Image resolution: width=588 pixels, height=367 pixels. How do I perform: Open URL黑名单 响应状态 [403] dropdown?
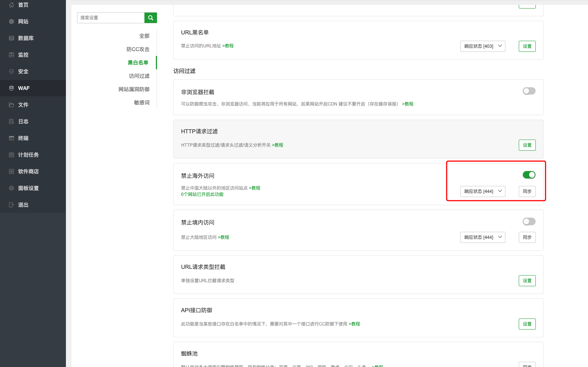tap(483, 46)
